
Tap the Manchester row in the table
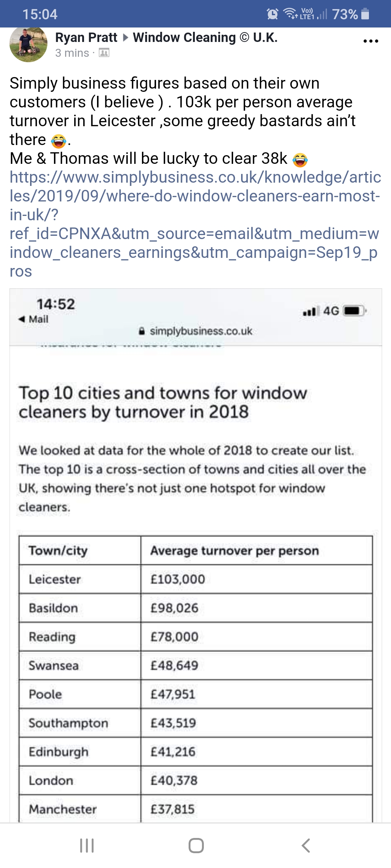point(195,809)
